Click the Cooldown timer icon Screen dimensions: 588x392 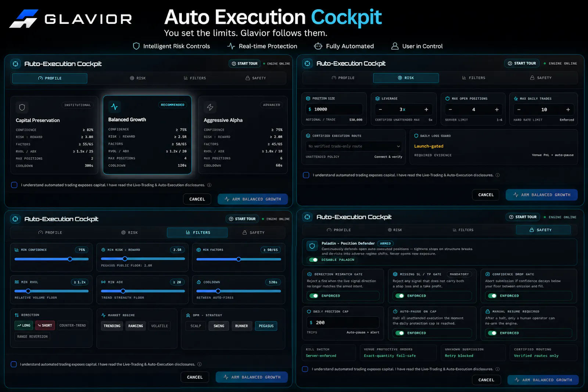[198, 282]
